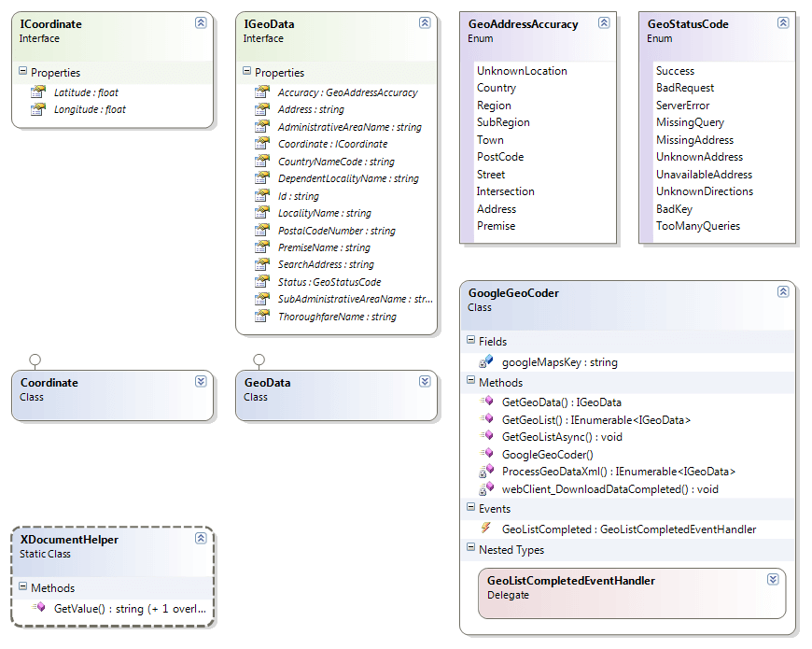Click the Accuracy property icon
This screenshot has height=649, width=812.
262,92
